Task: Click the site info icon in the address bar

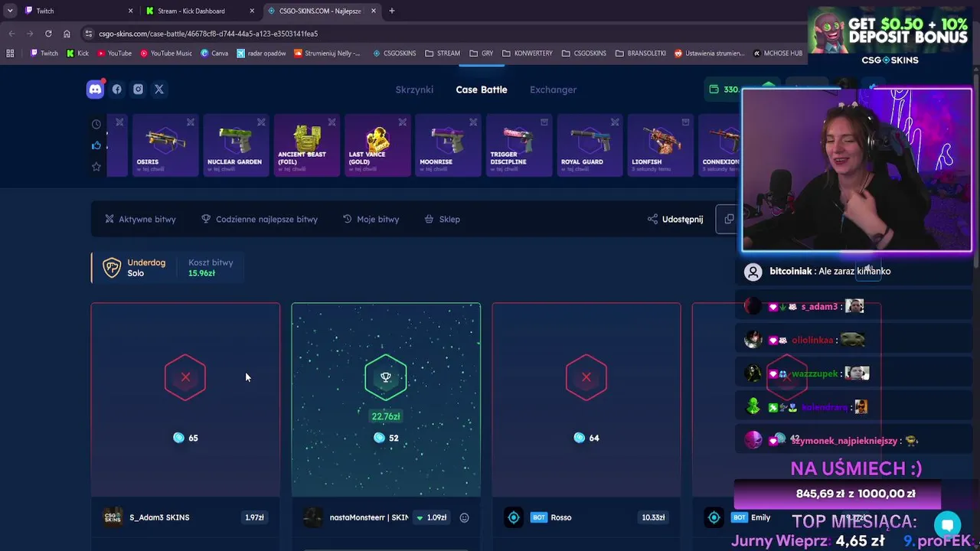Action: pos(89,34)
